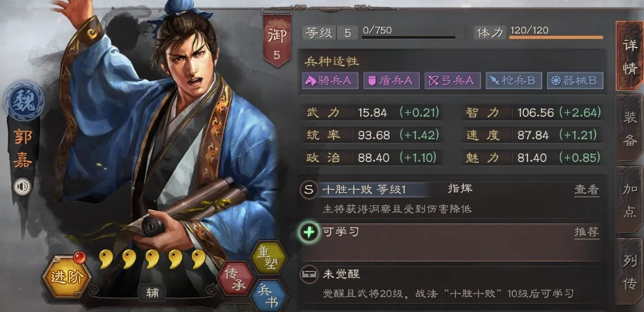644x312 pixels.
Task: Select the 弓兵A archer aptitude badge
Action: pos(453,80)
